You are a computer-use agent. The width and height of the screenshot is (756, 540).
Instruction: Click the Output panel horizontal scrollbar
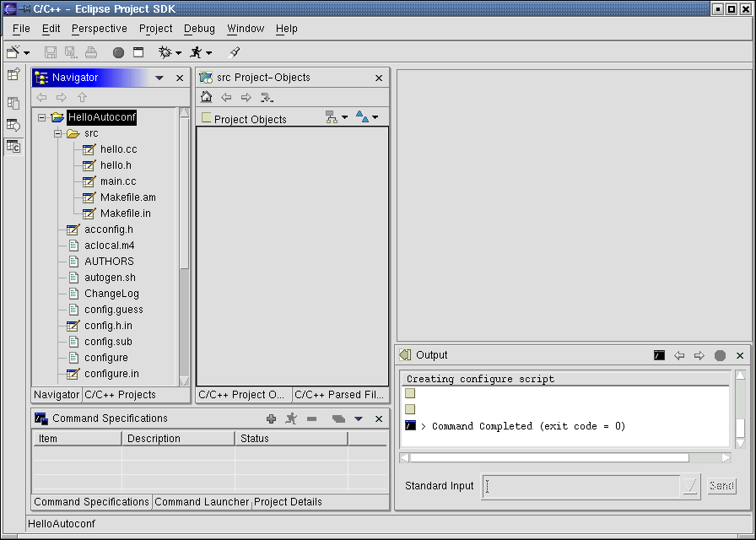pos(548,458)
